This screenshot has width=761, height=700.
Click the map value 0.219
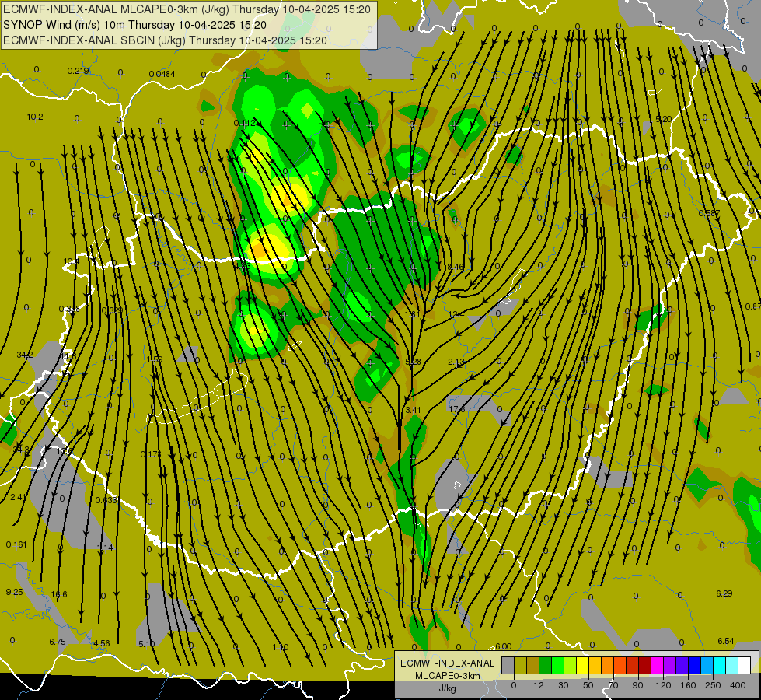[79, 71]
